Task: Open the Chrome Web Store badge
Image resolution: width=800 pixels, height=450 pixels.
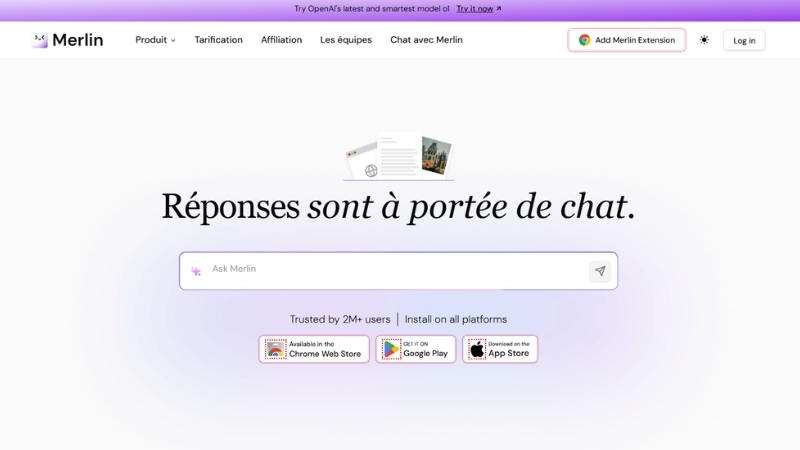Action: [x=314, y=349]
